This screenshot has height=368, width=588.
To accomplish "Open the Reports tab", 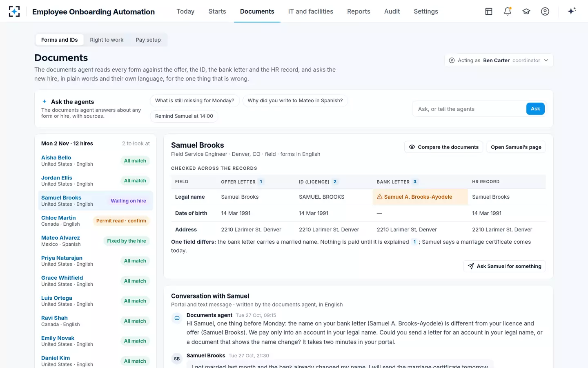I will [359, 11].
